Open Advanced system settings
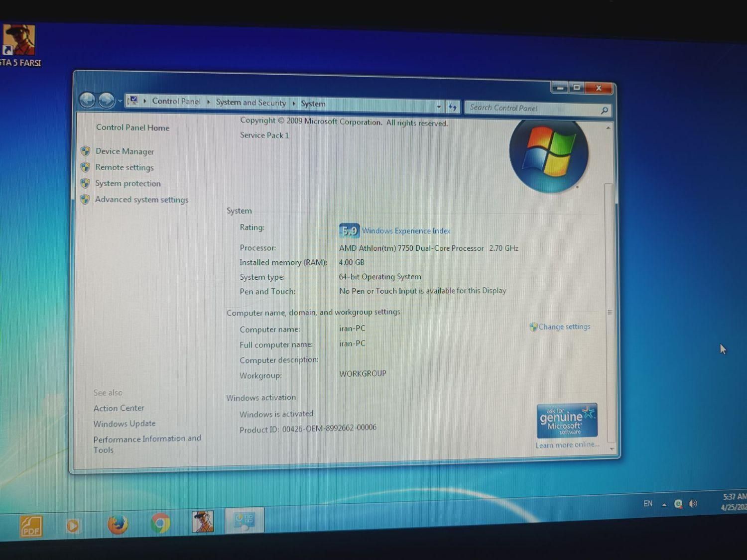This screenshot has height=560, width=747. [141, 200]
